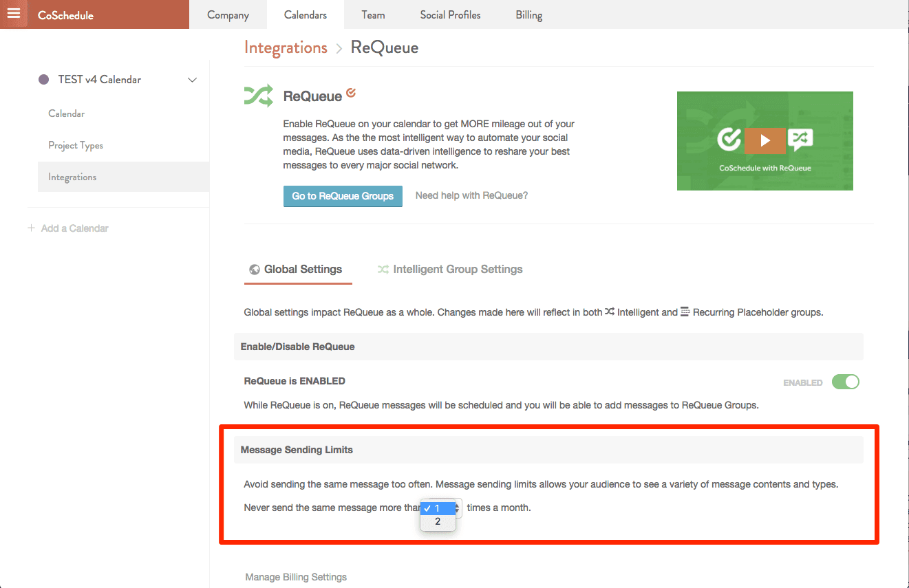909x588 pixels.
Task: Click the globe icon on Global Settings
Action: tap(255, 270)
